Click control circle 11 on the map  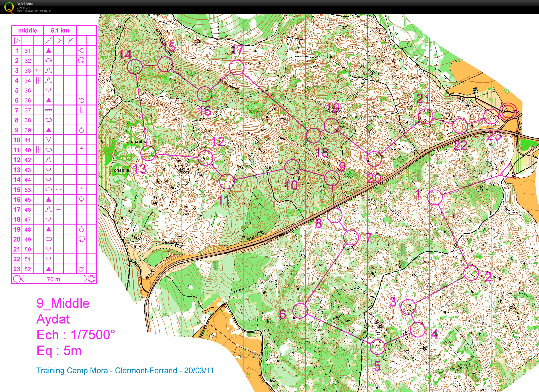point(227,181)
